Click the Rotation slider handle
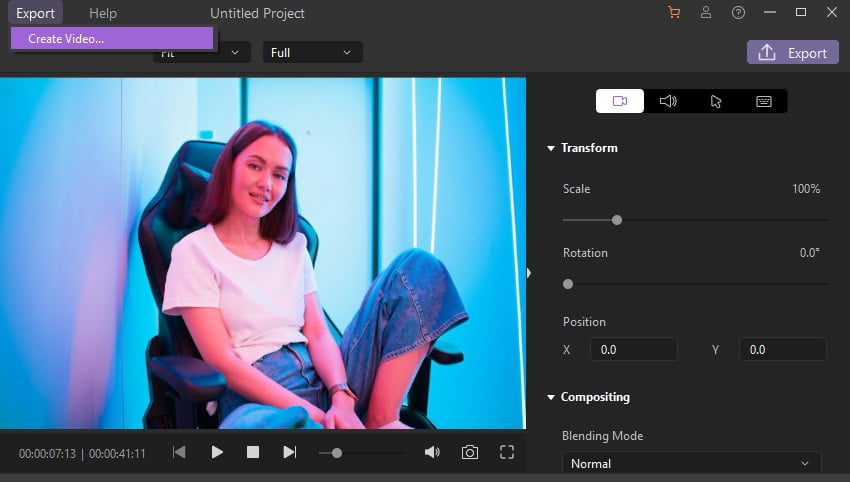Image resolution: width=850 pixels, height=482 pixels. (568, 284)
